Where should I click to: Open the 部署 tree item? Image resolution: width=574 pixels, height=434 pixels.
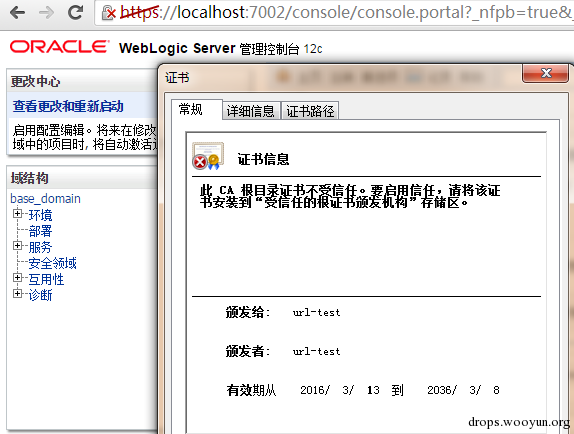point(40,231)
